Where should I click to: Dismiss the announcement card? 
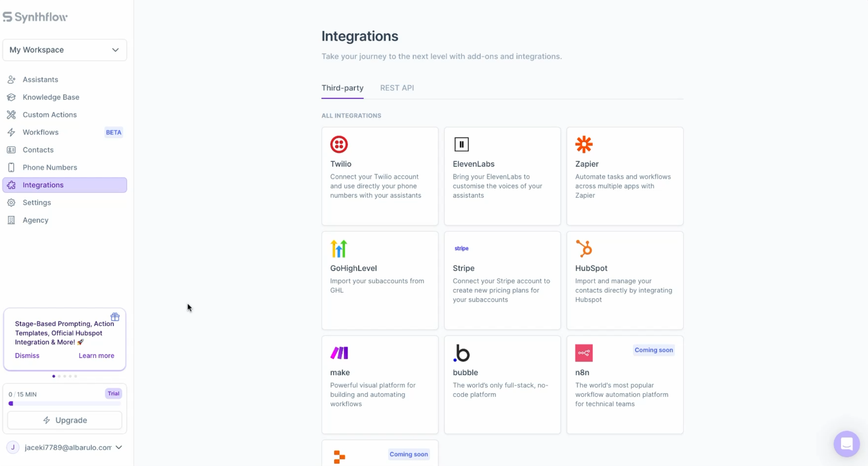[27, 355]
